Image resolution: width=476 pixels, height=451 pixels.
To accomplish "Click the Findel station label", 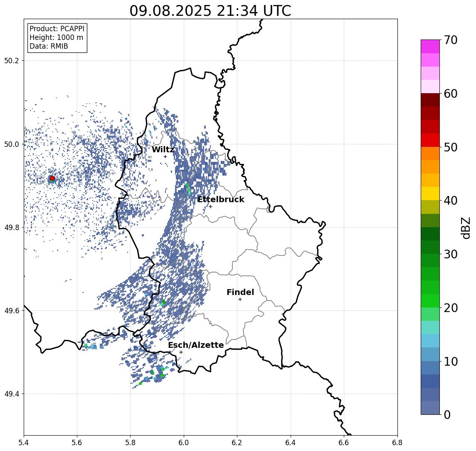I will point(240,292).
